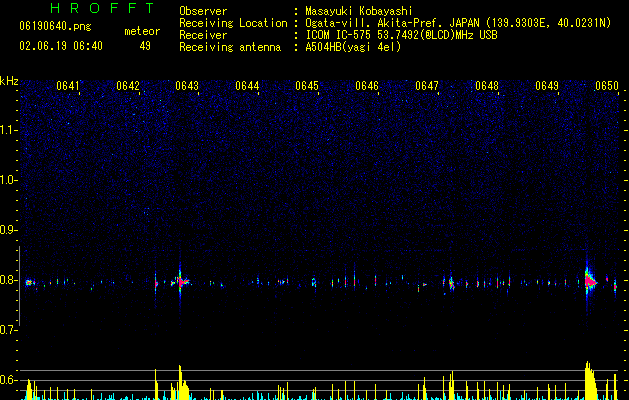
Task: Click the kHz axis unit label
Action: [x=9, y=81]
